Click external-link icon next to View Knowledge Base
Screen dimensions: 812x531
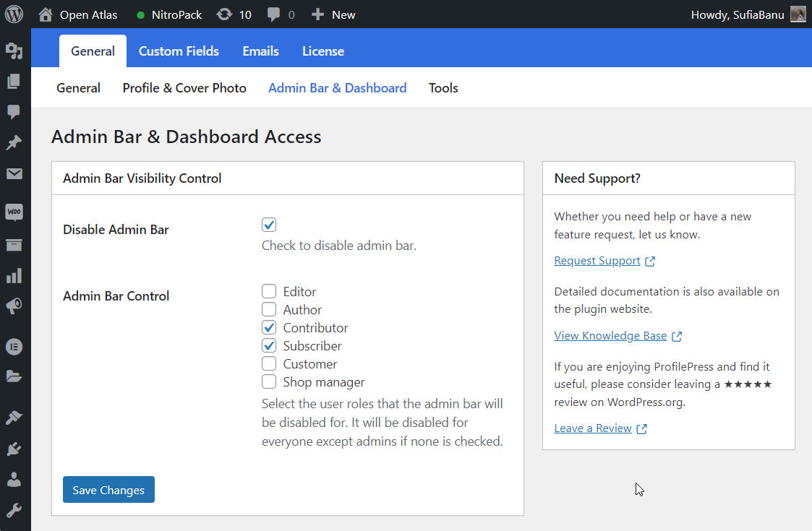click(x=677, y=337)
